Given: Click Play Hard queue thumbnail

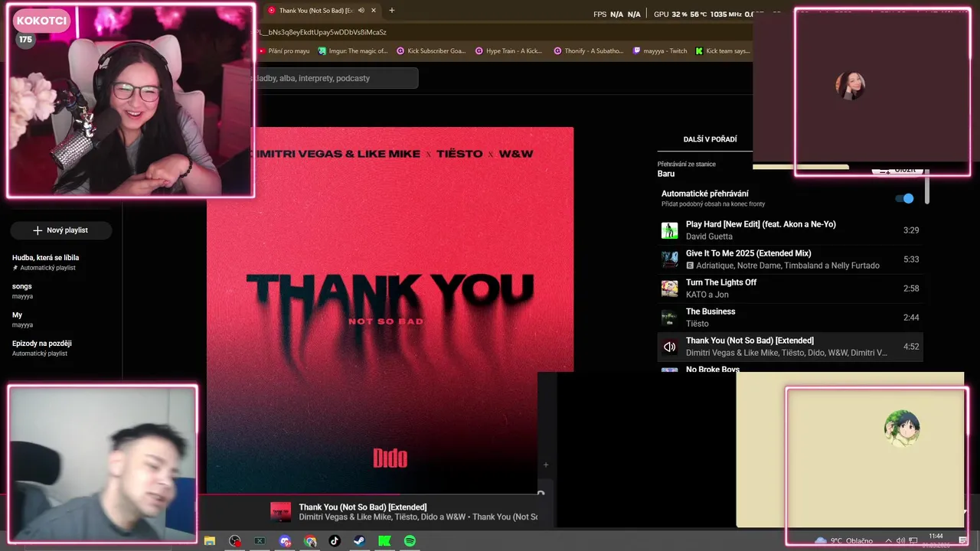Looking at the screenshot, I should [x=669, y=230].
